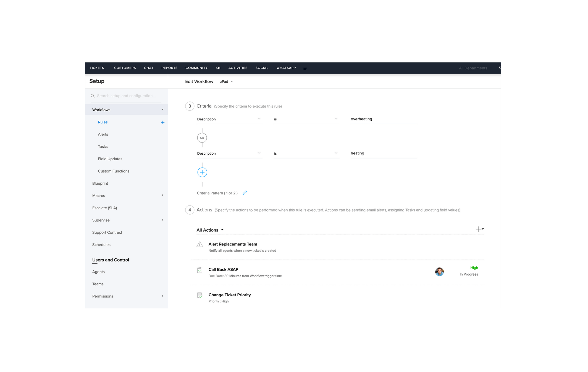Switch to the REPORTS tab
Screen dimensions: 588x372
click(169, 68)
